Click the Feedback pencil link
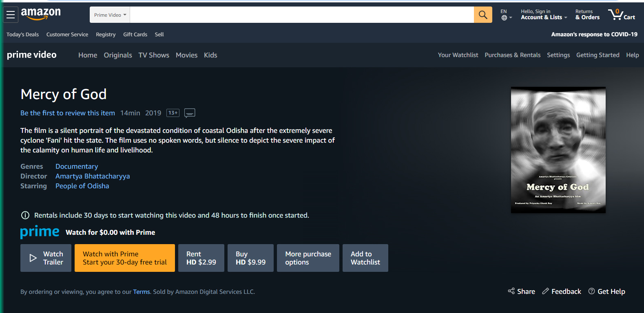644x313 pixels. pyautogui.click(x=562, y=291)
